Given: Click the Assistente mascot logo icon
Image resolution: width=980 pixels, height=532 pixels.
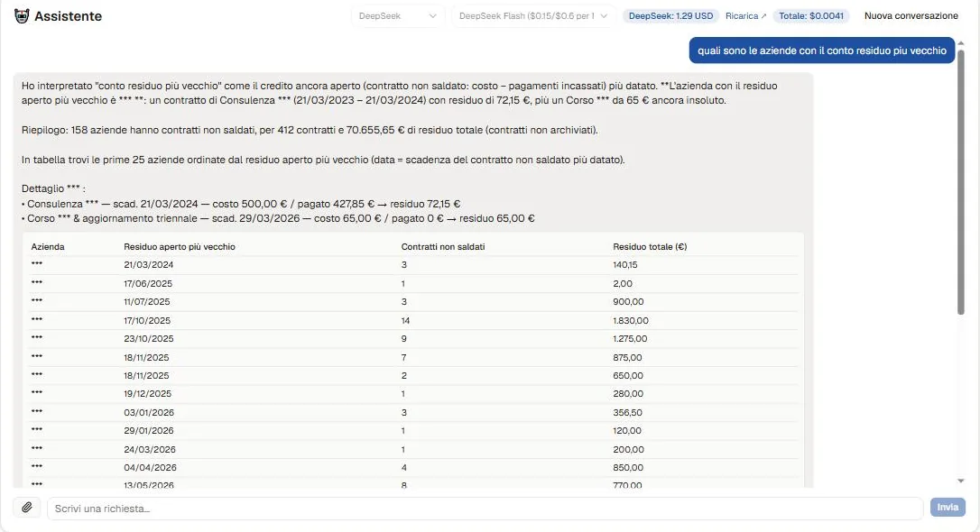Looking at the screenshot, I should click(22, 16).
